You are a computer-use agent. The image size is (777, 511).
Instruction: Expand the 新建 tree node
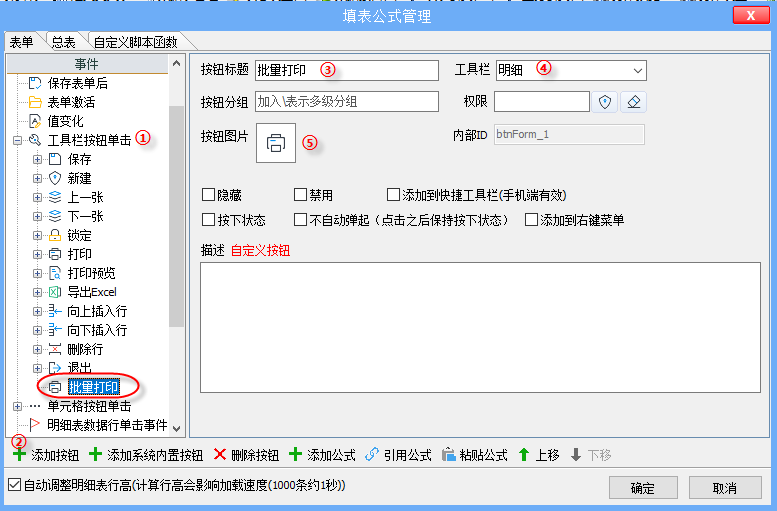[37, 178]
